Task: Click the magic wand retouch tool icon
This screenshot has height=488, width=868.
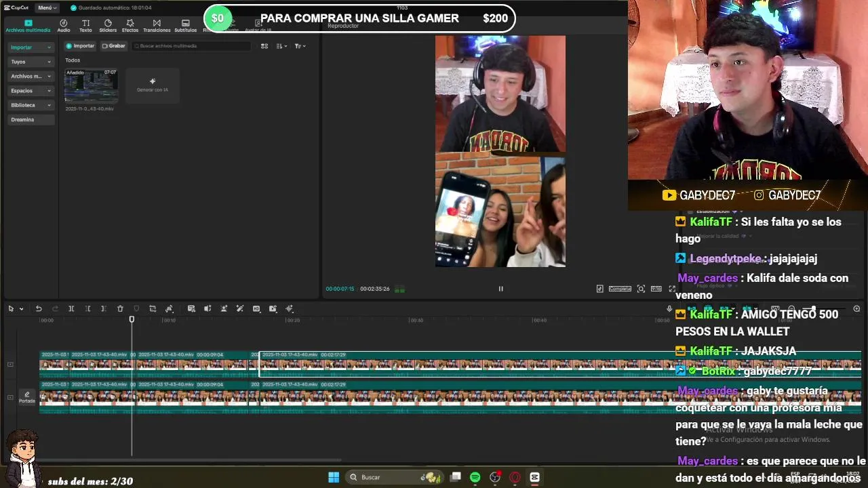Action: [x=240, y=309]
